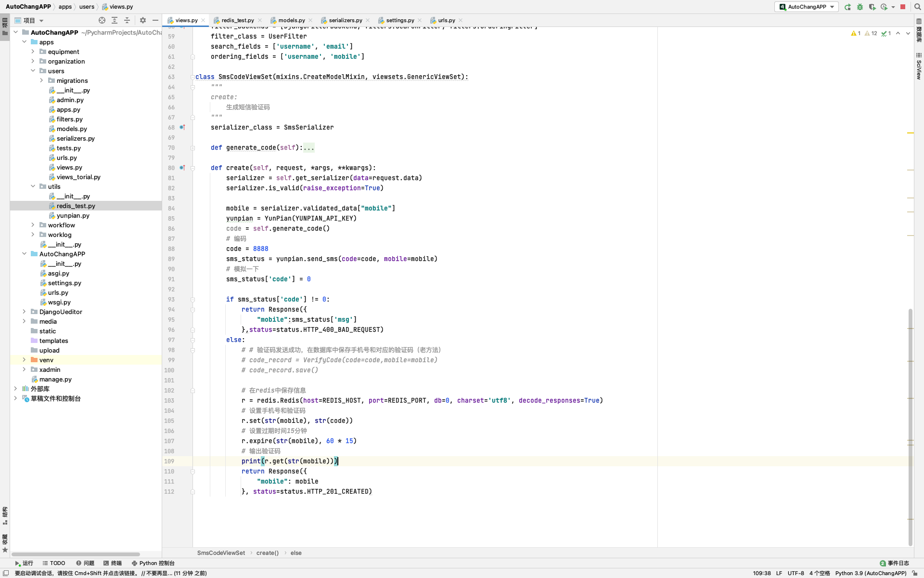
Task: Switch to the urls.py tab
Action: point(446,20)
